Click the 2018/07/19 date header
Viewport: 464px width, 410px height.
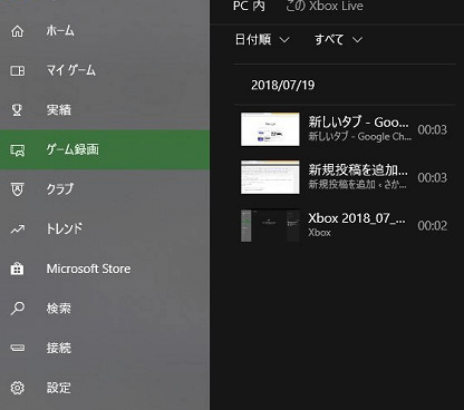[x=283, y=85]
